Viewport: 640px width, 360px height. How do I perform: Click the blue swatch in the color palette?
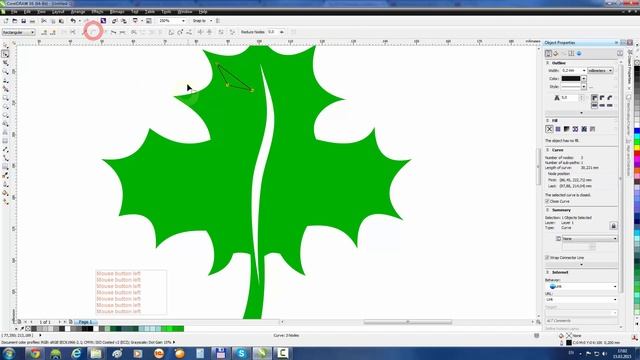tap(636, 131)
